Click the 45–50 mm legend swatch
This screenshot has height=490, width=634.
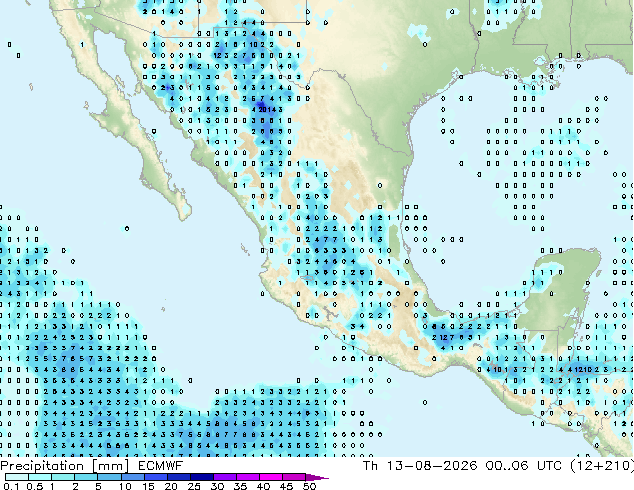pos(294,477)
